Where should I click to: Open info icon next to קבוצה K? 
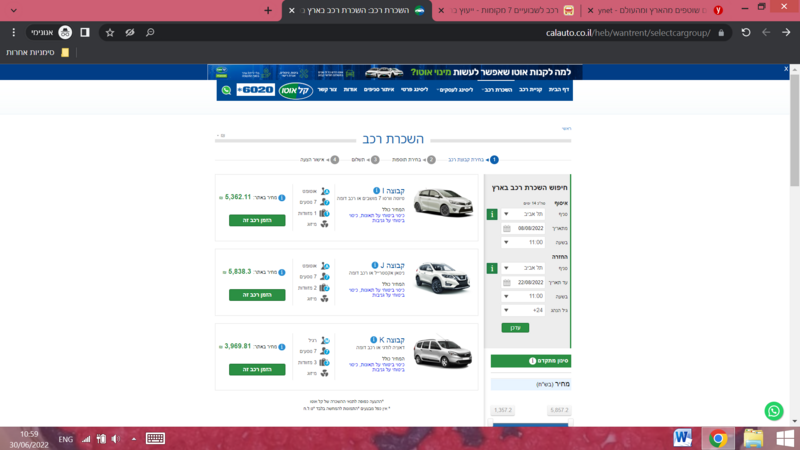point(373,339)
